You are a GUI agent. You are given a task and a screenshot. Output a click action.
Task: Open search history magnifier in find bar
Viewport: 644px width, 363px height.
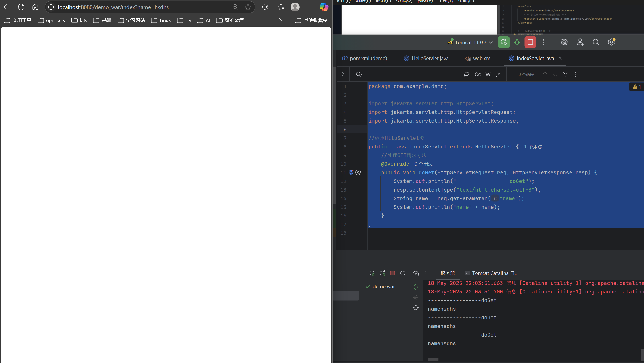click(359, 74)
